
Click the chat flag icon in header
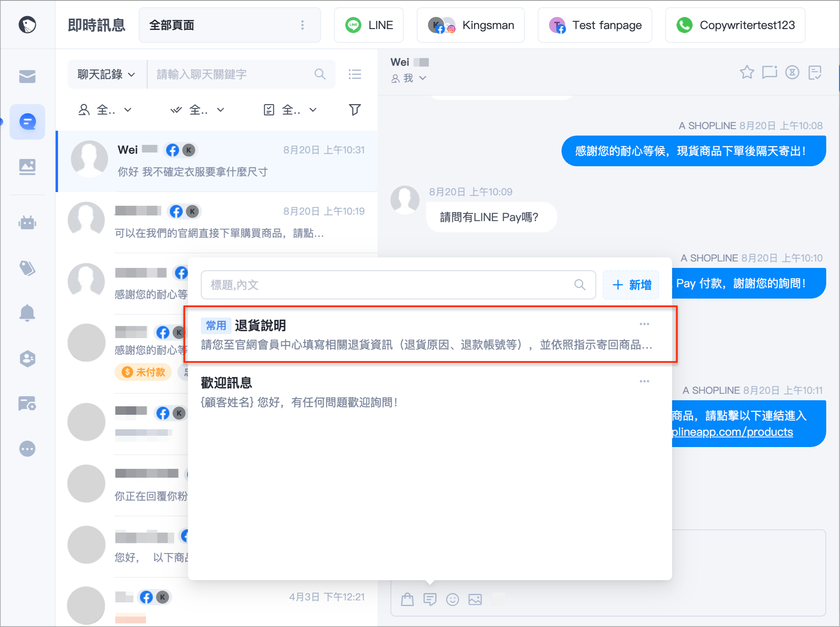click(769, 72)
